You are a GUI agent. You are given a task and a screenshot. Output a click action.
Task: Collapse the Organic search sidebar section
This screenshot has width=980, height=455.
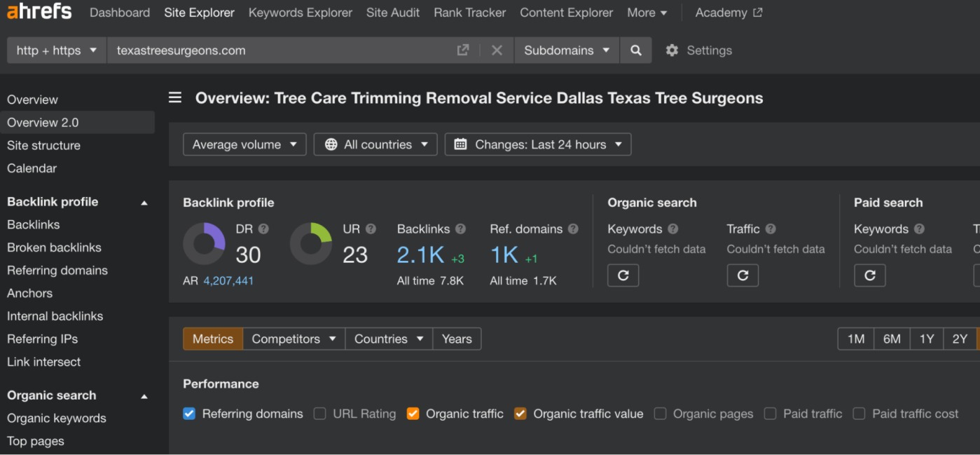click(144, 396)
